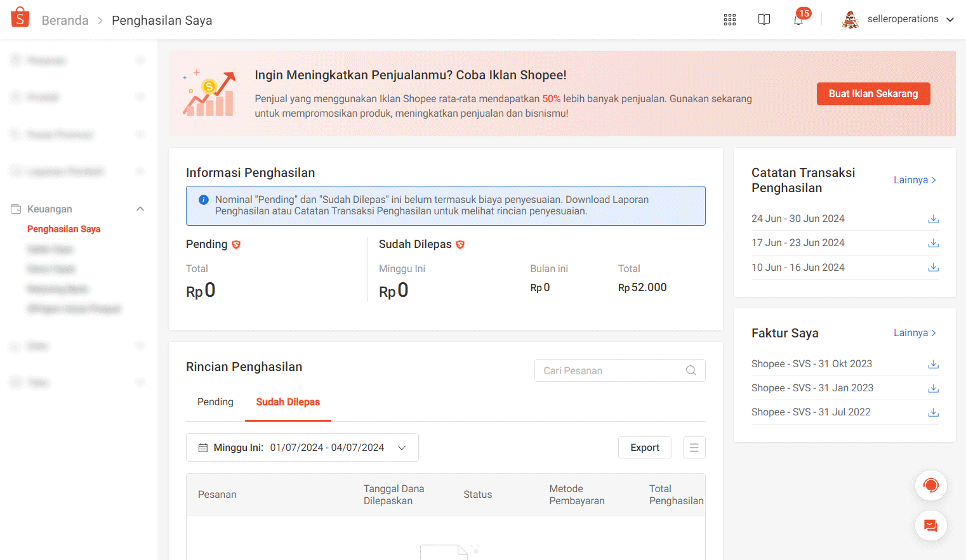Image resolution: width=966 pixels, height=560 pixels.
Task: Click the Export button
Action: [645, 448]
